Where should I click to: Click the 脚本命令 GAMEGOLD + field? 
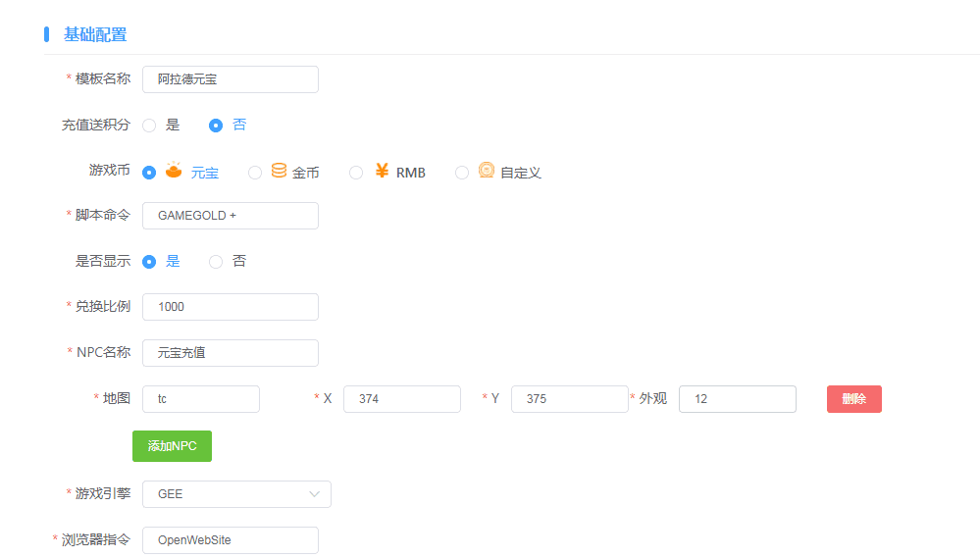point(230,216)
